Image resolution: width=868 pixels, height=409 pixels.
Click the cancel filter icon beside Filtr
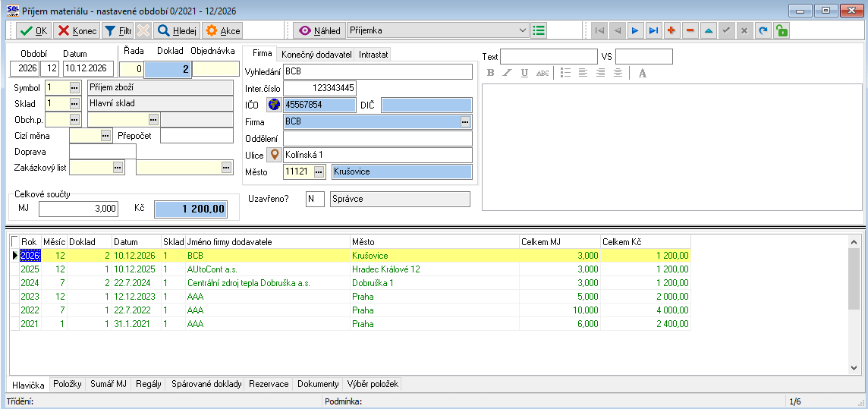(x=143, y=31)
